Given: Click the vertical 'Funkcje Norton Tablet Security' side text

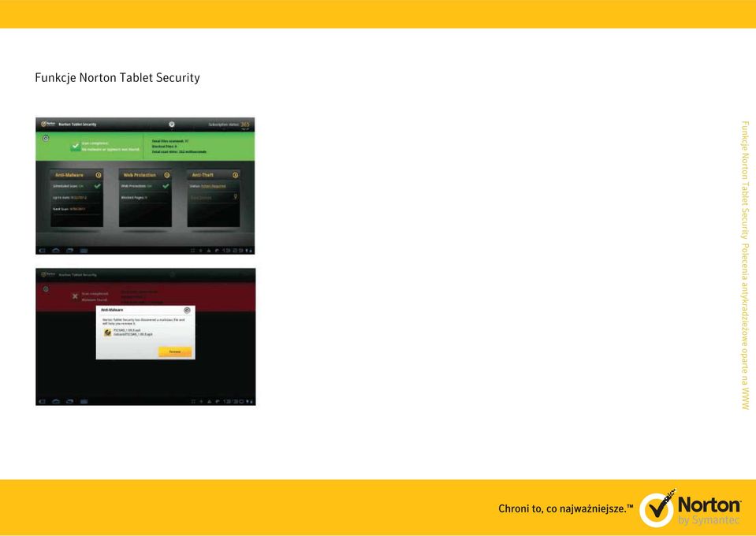Looking at the screenshot, I should pos(745,181).
